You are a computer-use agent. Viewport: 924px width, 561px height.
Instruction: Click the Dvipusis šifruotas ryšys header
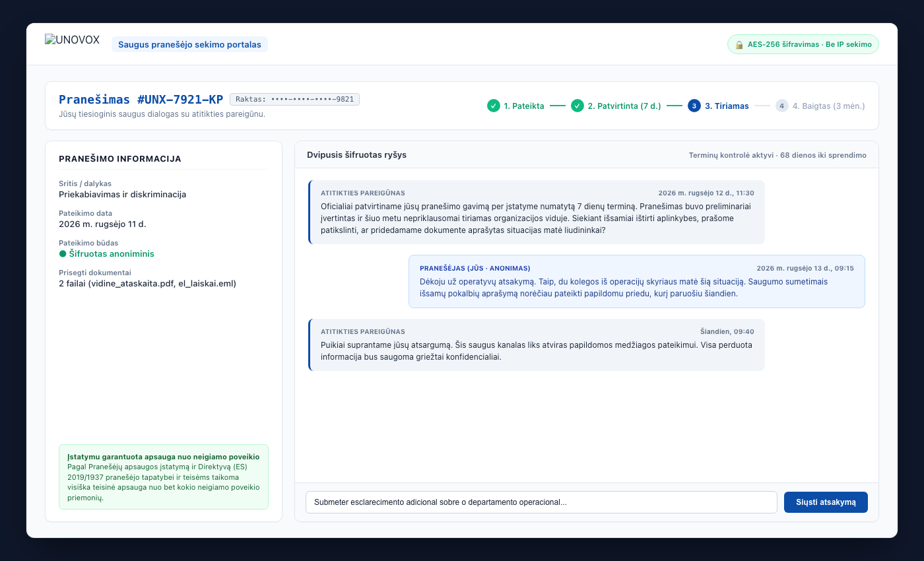point(356,155)
